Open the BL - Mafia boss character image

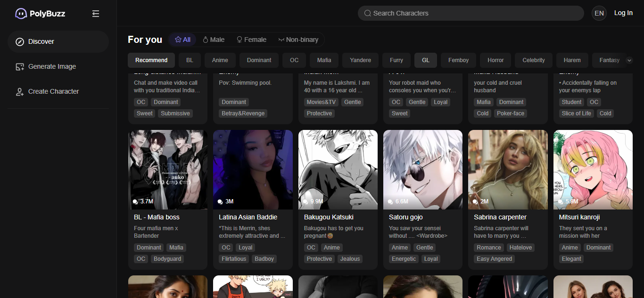coord(168,169)
